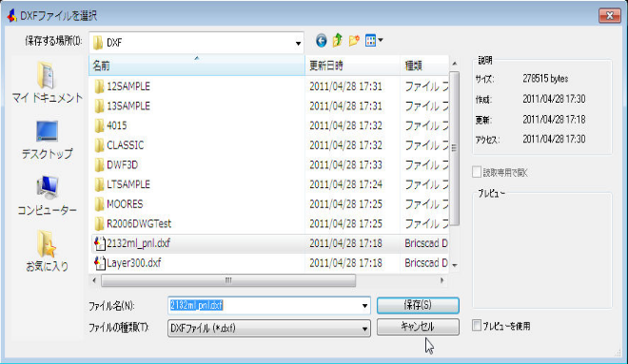Select the Layer300.dxf file icon

click(x=99, y=263)
